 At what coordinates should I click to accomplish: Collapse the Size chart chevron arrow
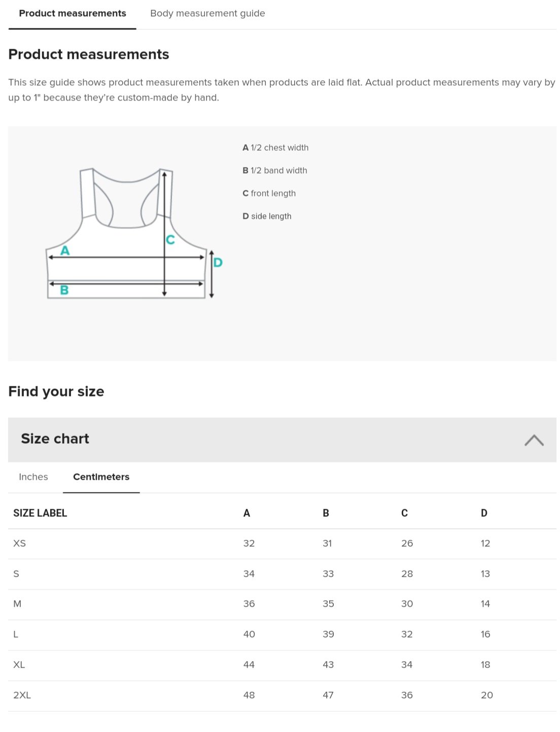click(x=534, y=440)
